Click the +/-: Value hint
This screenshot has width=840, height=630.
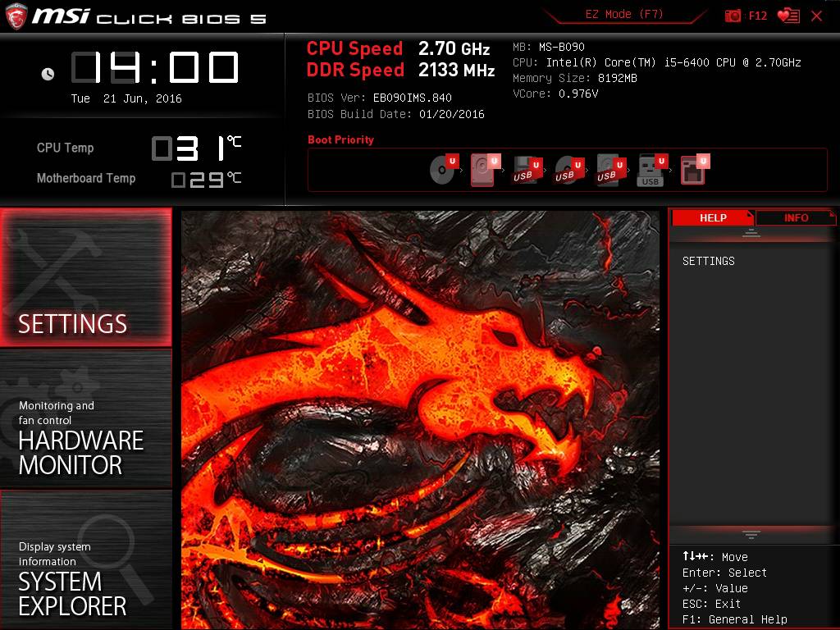[x=714, y=588]
